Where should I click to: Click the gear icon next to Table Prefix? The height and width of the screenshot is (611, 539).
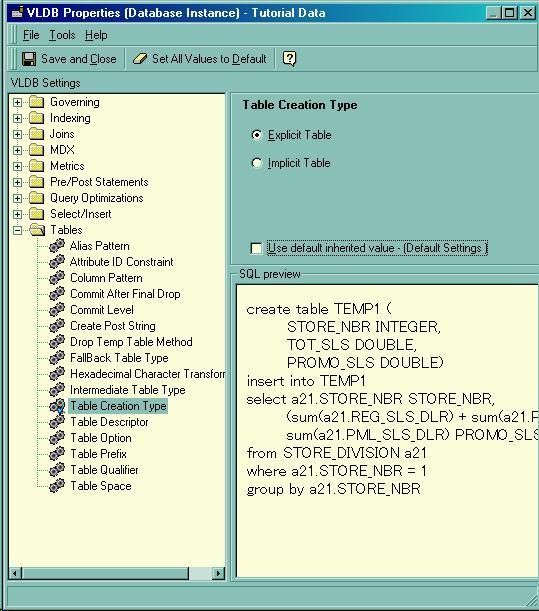[57, 454]
